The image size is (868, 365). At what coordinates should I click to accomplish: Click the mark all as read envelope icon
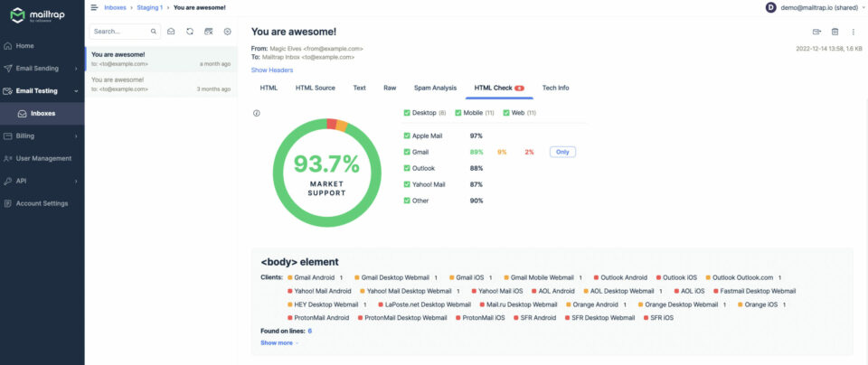[171, 31]
